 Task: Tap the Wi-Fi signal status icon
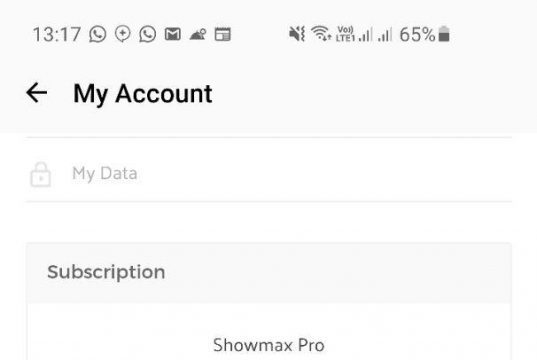(x=321, y=33)
